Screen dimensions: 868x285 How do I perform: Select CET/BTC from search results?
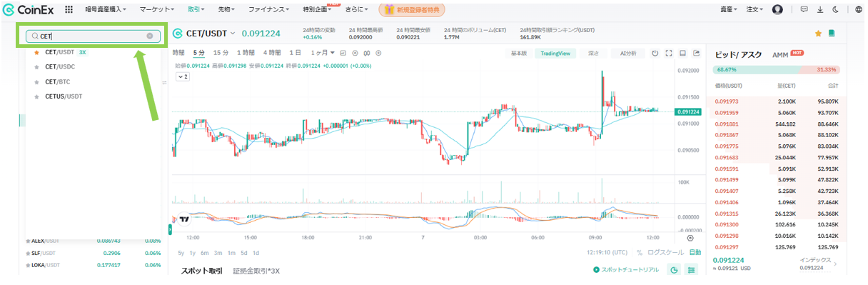point(57,81)
